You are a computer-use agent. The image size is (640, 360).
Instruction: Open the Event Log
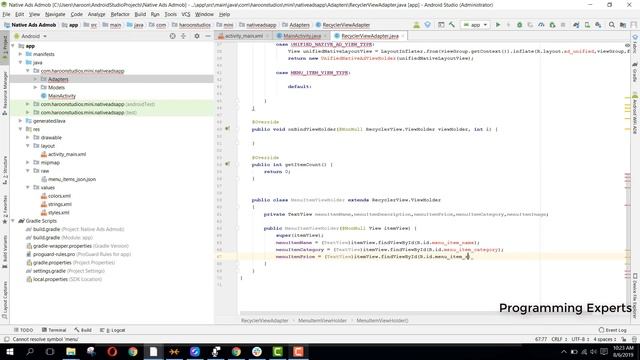612,330
